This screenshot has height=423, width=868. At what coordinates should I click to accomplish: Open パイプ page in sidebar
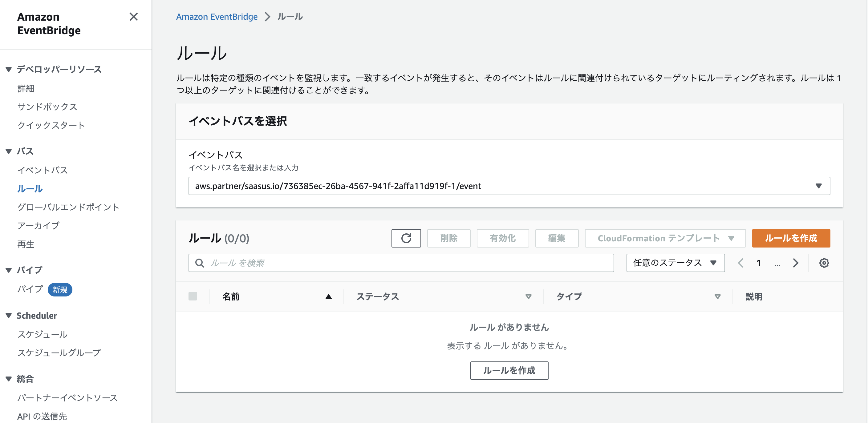(x=30, y=289)
